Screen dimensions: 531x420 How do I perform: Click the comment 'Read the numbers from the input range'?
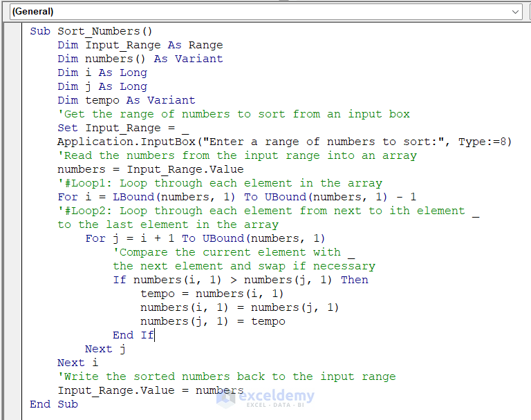[237, 155]
